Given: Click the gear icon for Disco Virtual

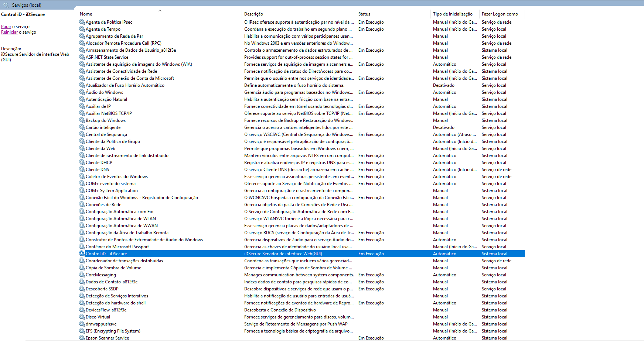Looking at the screenshot, I should (82, 317).
